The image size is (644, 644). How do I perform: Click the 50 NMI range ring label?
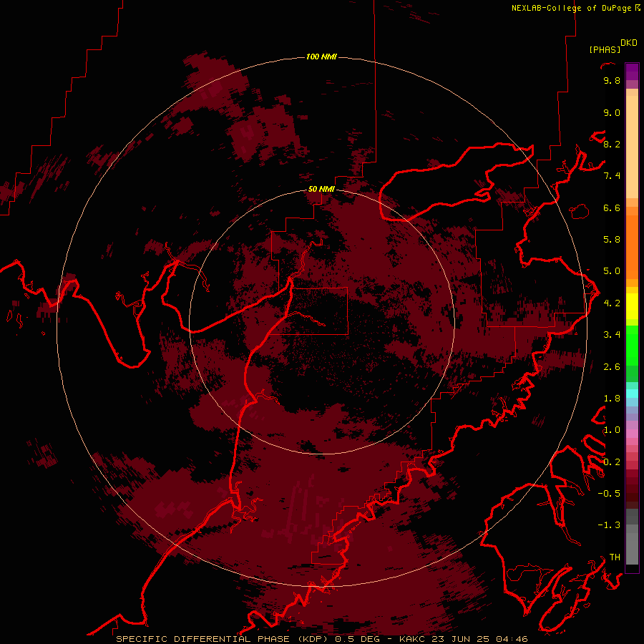click(x=321, y=189)
